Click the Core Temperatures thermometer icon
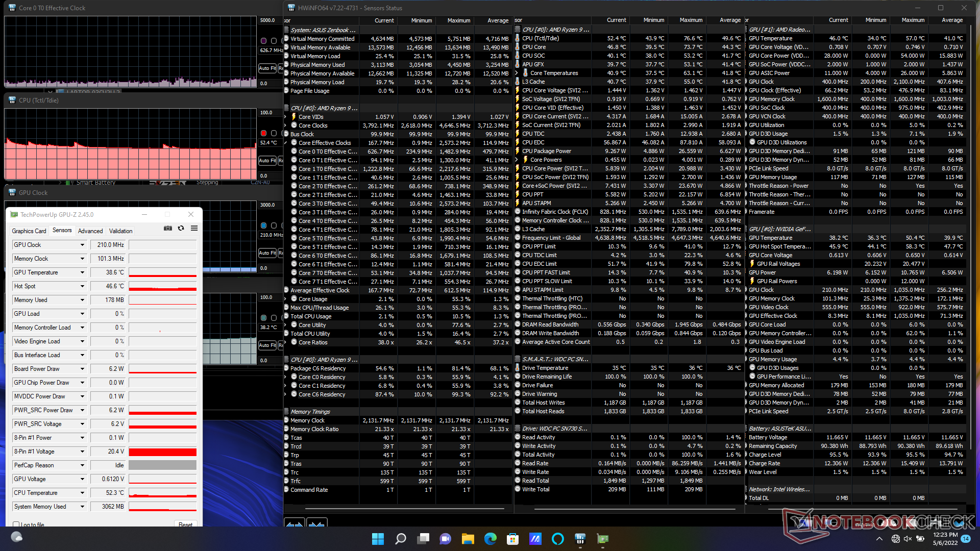This screenshot has width=980, height=551. pos(525,73)
